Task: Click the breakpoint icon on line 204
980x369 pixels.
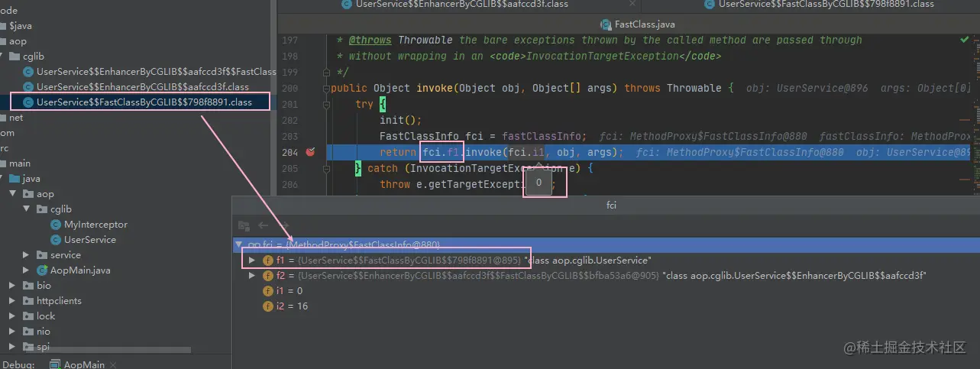Action: pyautogui.click(x=310, y=152)
